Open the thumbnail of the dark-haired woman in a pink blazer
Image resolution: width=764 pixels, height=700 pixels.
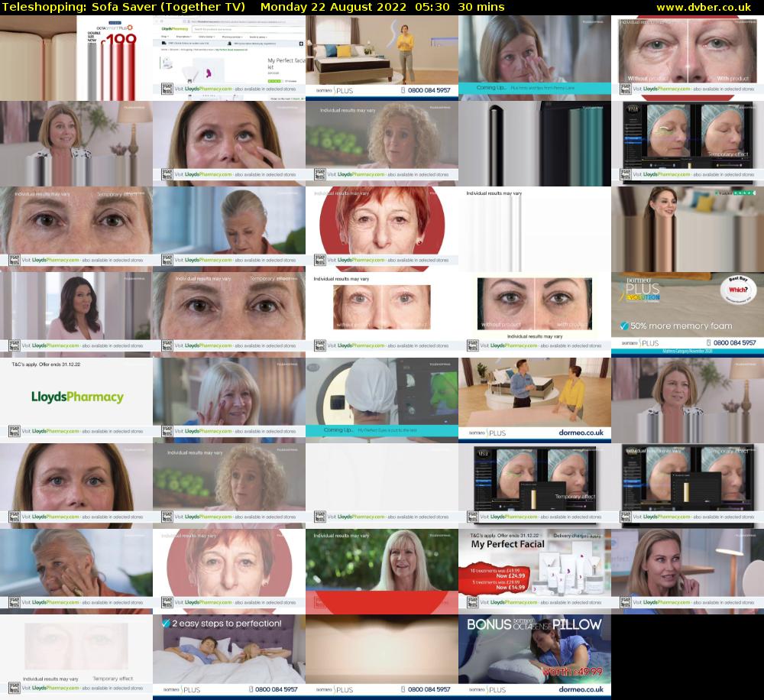click(x=76, y=314)
